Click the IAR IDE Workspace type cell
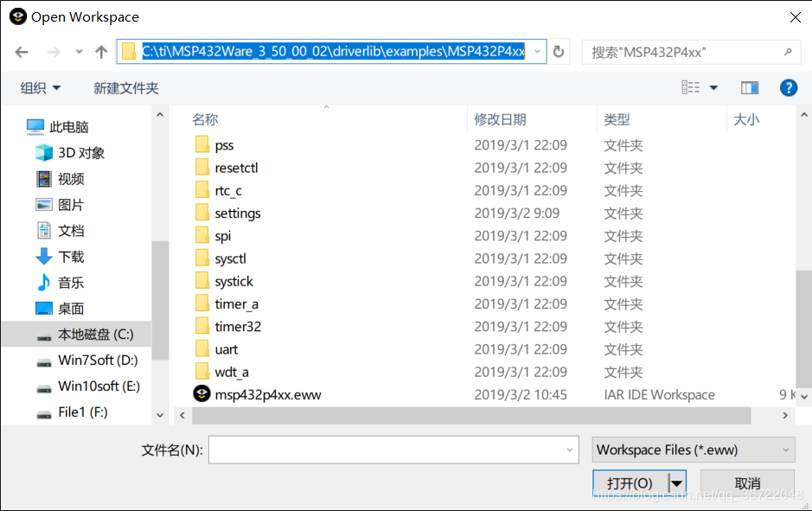812x511 pixels. pyautogui.click(x=659, y=395)
